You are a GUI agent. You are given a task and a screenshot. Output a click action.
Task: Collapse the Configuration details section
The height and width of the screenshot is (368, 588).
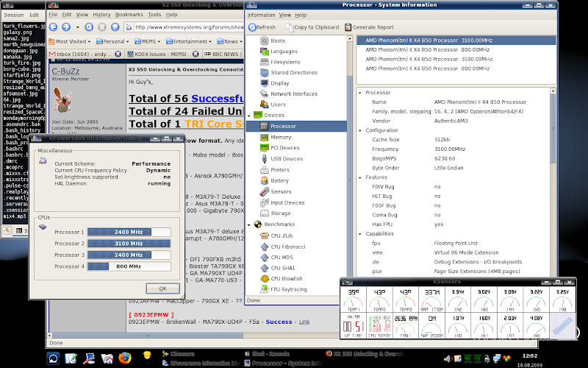[x=360, y=130]
